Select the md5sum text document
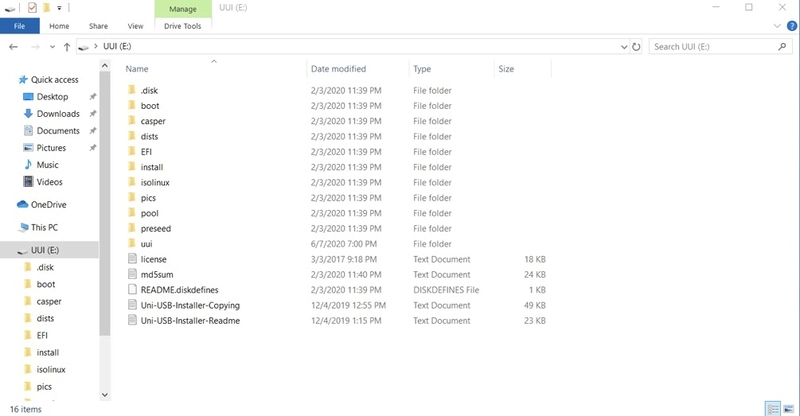 157,275
